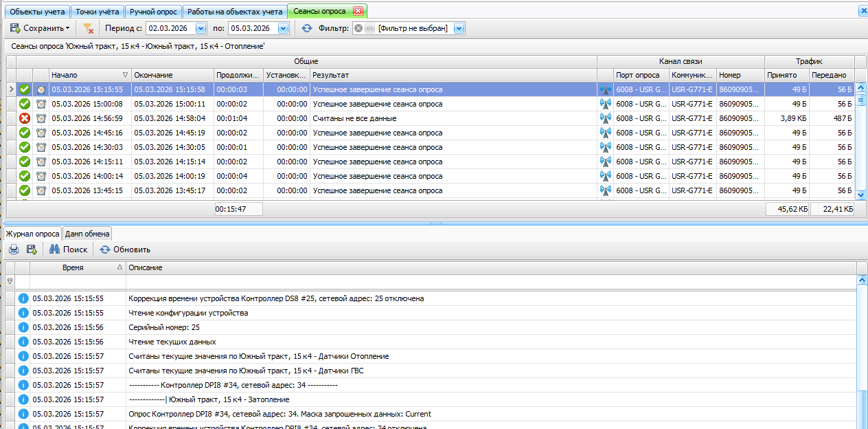The image size is (868, 429).
Task: Click the blue info icon of the first log entry
Action: pyautogui.click(x=23, y=298)
